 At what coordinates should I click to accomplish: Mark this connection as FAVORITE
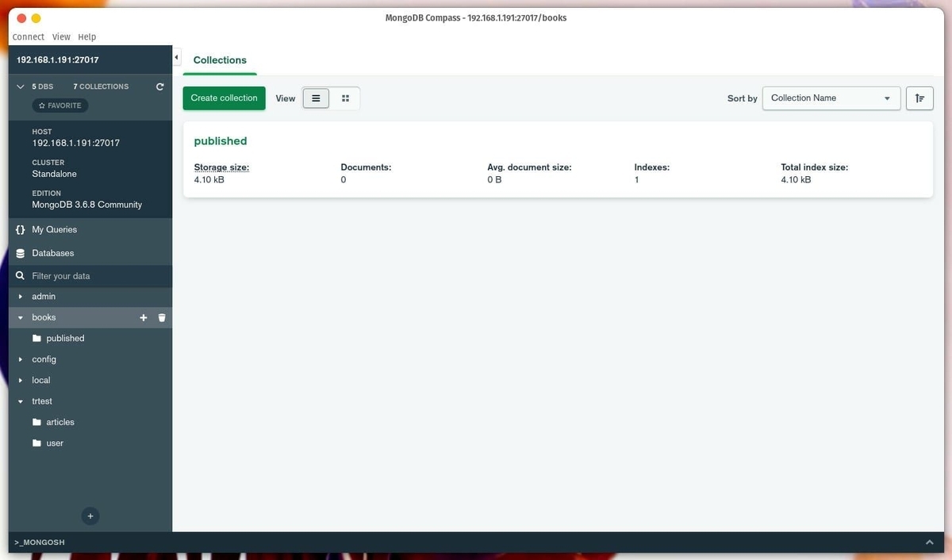(x=59, y=105)
